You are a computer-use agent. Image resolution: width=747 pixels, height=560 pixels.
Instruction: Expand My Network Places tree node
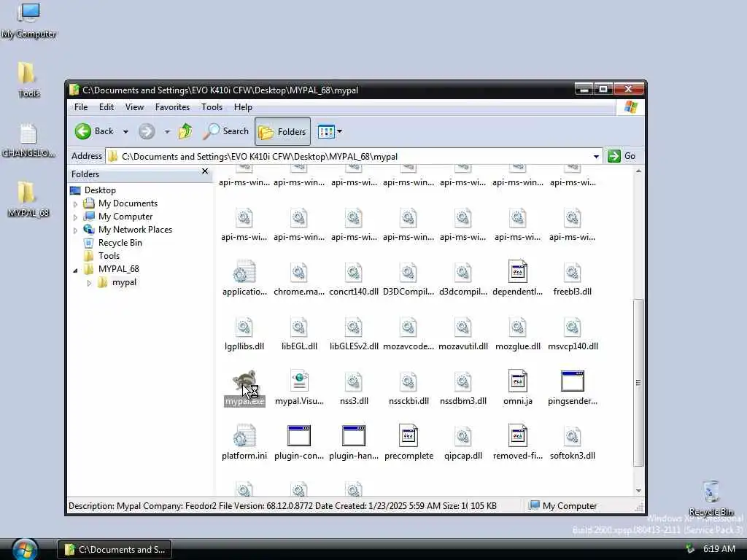(75, 230)
